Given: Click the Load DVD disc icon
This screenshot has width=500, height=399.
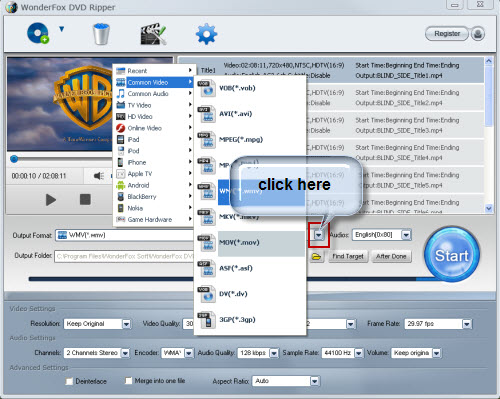Looking at the screenshot, I should 38,33.
